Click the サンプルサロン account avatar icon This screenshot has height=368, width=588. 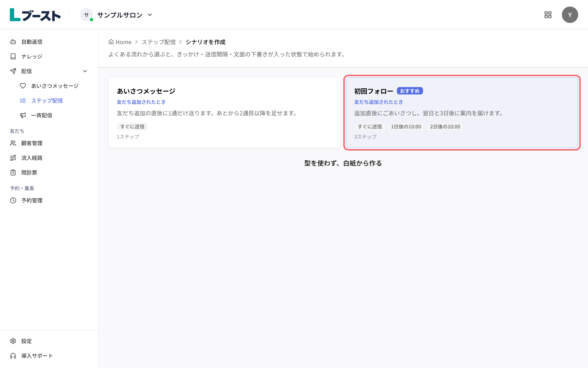click(87, 15)
